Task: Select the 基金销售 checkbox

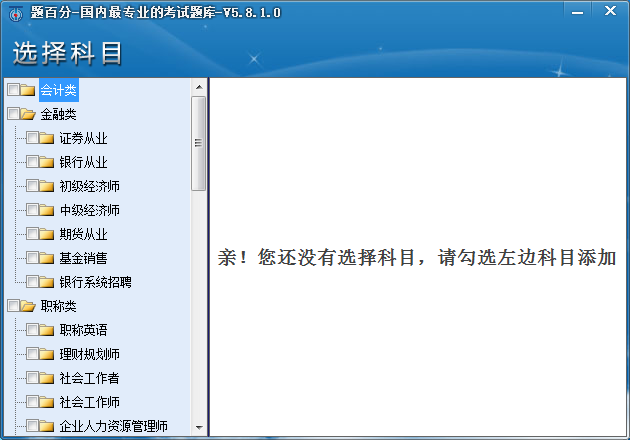Action: 33,258
